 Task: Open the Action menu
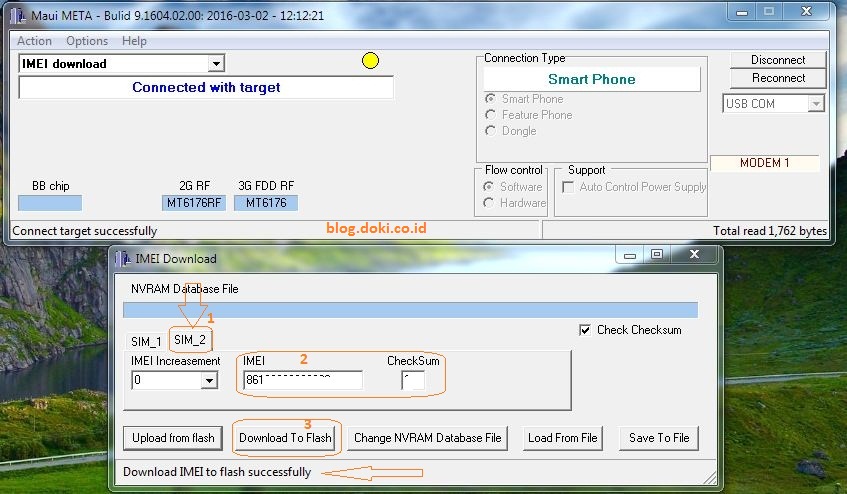click(35, 41)
